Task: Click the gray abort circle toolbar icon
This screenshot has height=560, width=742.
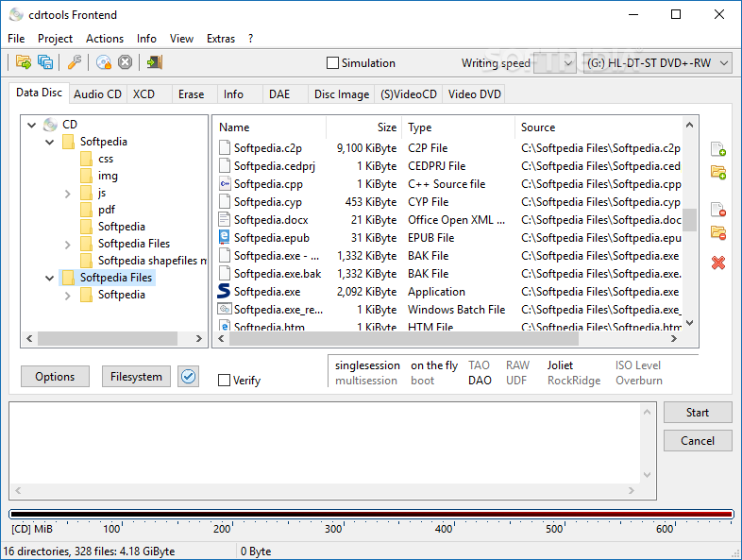Action: (x=125, y=62)
